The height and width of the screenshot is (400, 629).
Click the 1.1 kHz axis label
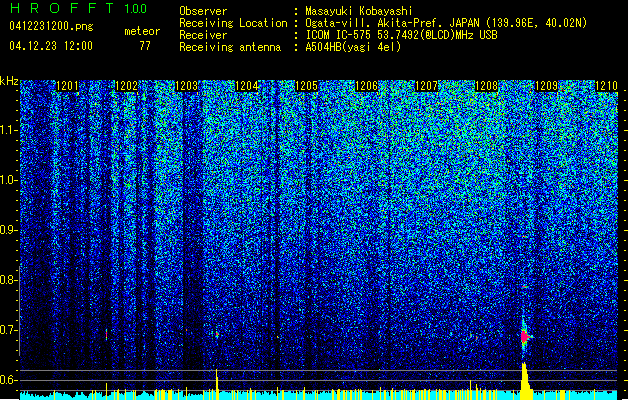[9, 130]
